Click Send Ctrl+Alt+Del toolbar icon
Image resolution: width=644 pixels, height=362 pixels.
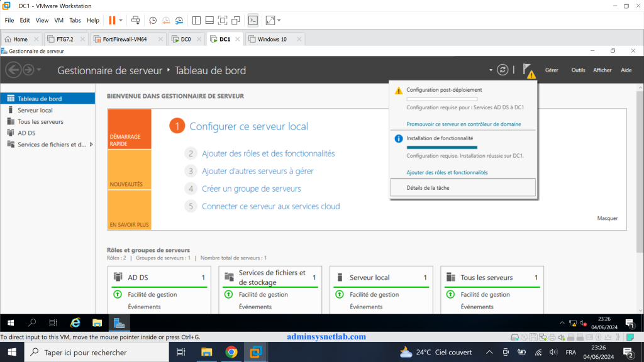pyautogui.click(x=136, y=20)
